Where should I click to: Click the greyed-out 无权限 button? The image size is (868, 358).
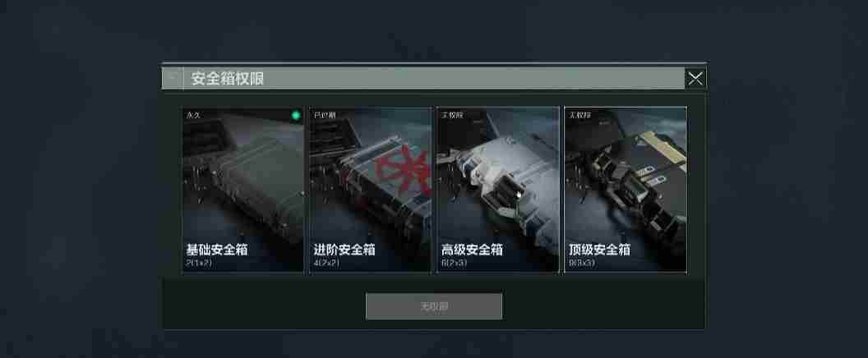[x=434, y=306]
